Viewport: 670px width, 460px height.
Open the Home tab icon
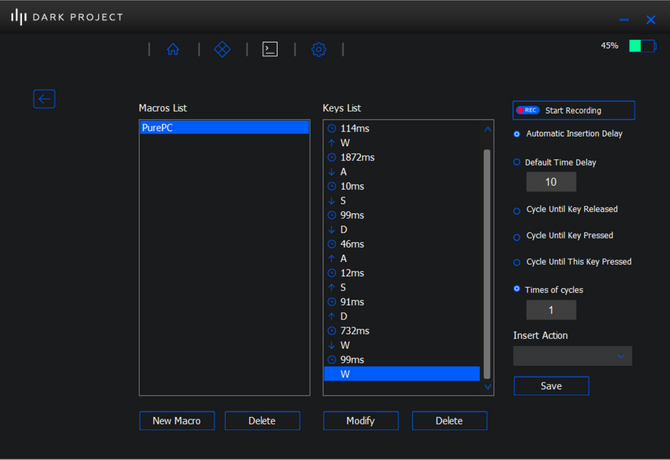coord(173,49)
